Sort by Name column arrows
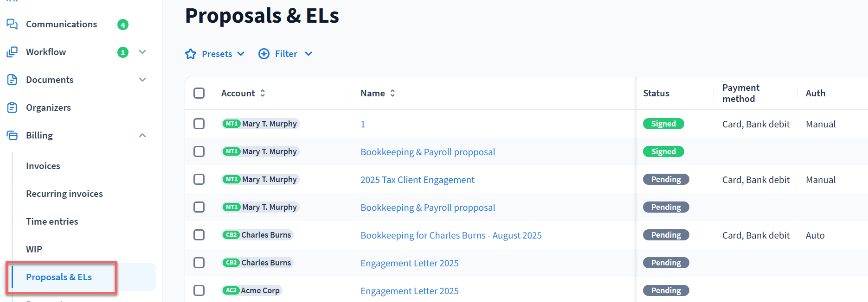The width and height of the screenshot is (868, 302). point(392,93)
